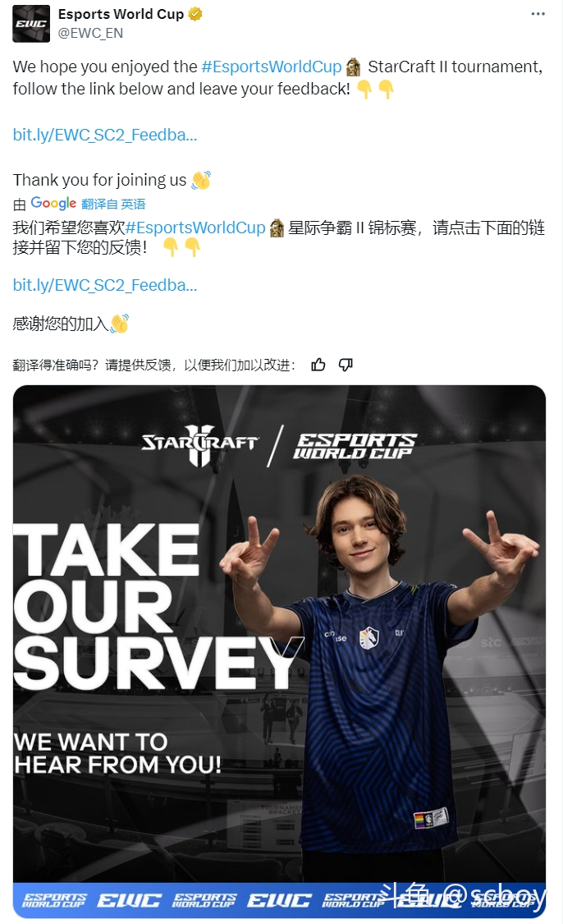The image size is (563, 924).
Task: Click the Esports World Cup logo in the image
Action: pyautogui.click(x=355, y=446)
